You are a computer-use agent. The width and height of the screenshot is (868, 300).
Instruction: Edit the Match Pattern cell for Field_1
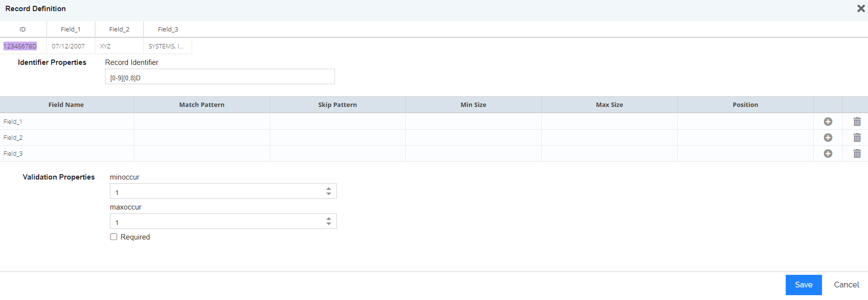[202, 121]
